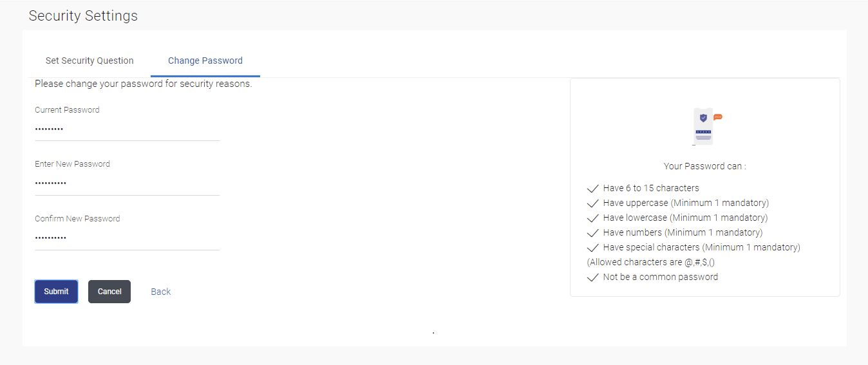Click the 'Have 6 to 15 characters' rule text
This screenshot has width=868, height=365.
651,188
